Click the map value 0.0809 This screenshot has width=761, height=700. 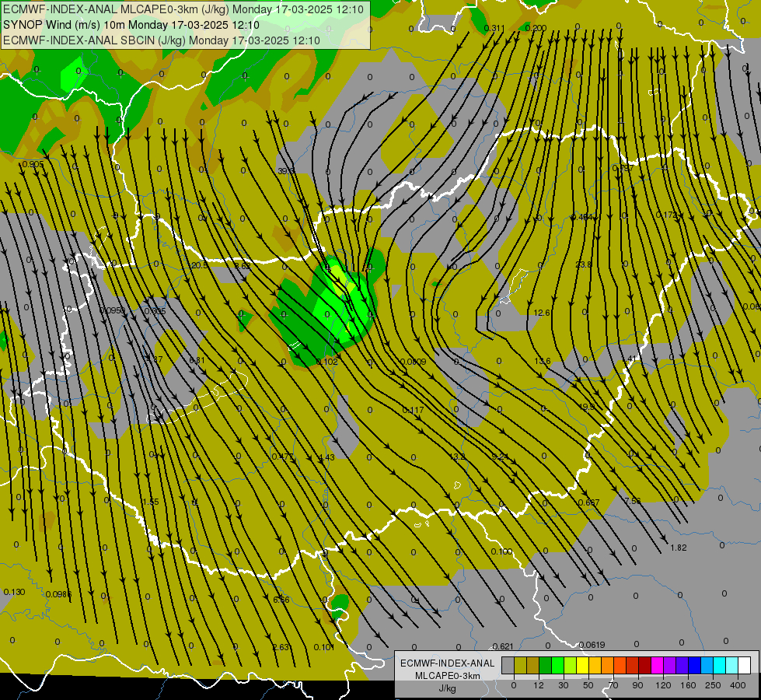tap(413, 362)
